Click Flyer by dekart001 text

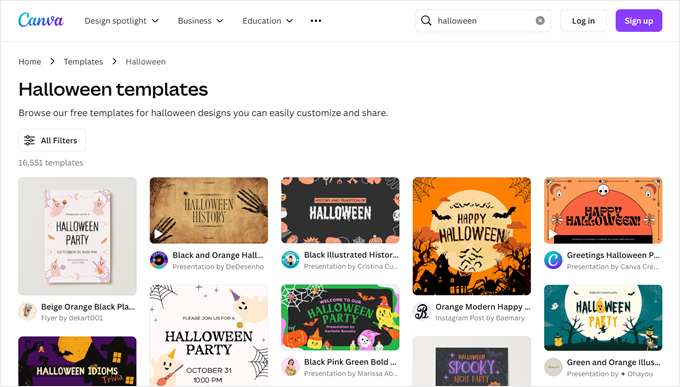click(72, 318)
